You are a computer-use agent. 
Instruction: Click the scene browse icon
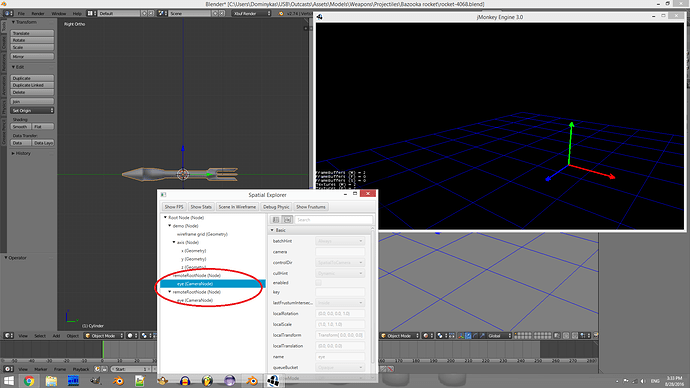[161, 13]
